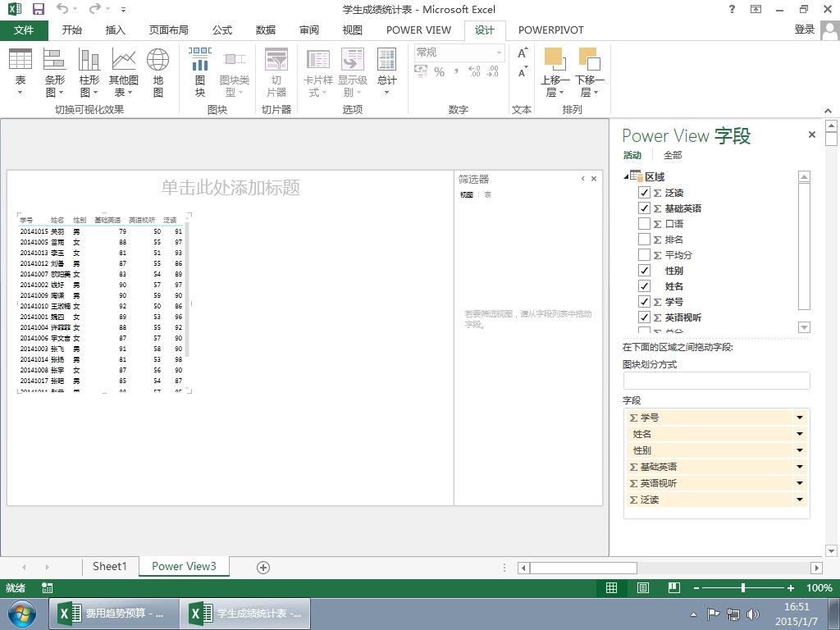Click the Tiles (图块) icon
840x630 pixels.
pyautogui.click(x=200, y=72)
